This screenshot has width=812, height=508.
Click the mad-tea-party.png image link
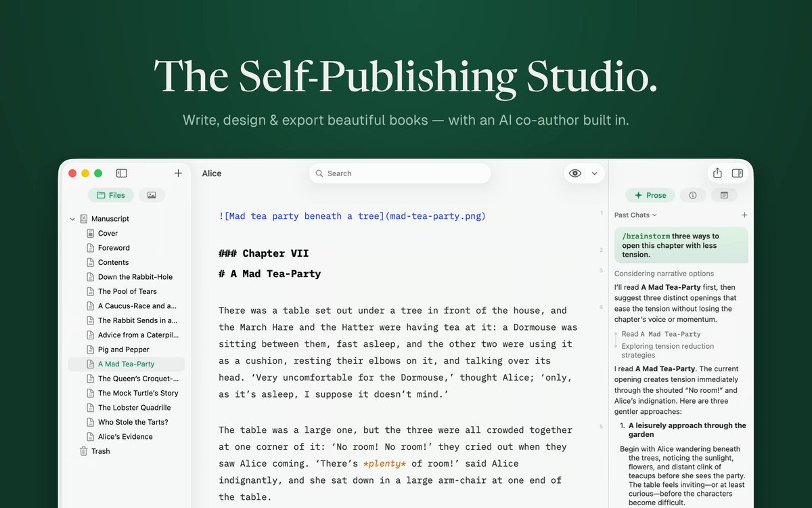click(352, 216)
